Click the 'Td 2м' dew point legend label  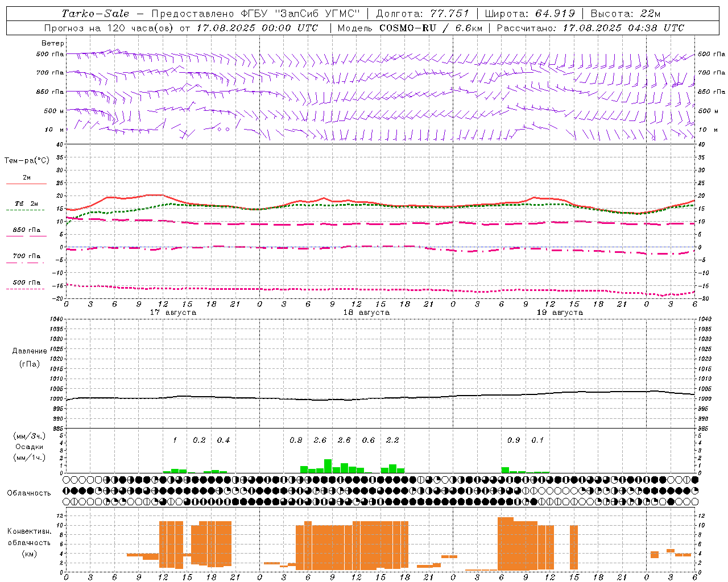(x=26, y=203)
